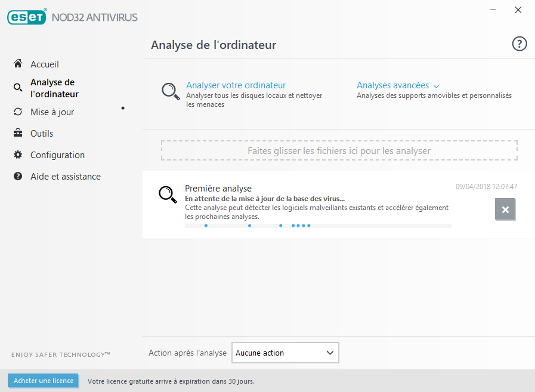Image resolution: width=535 pixels, height=392 pixels.
Task: Click the file drop zone for analysis
Action: tap(339, 151)
